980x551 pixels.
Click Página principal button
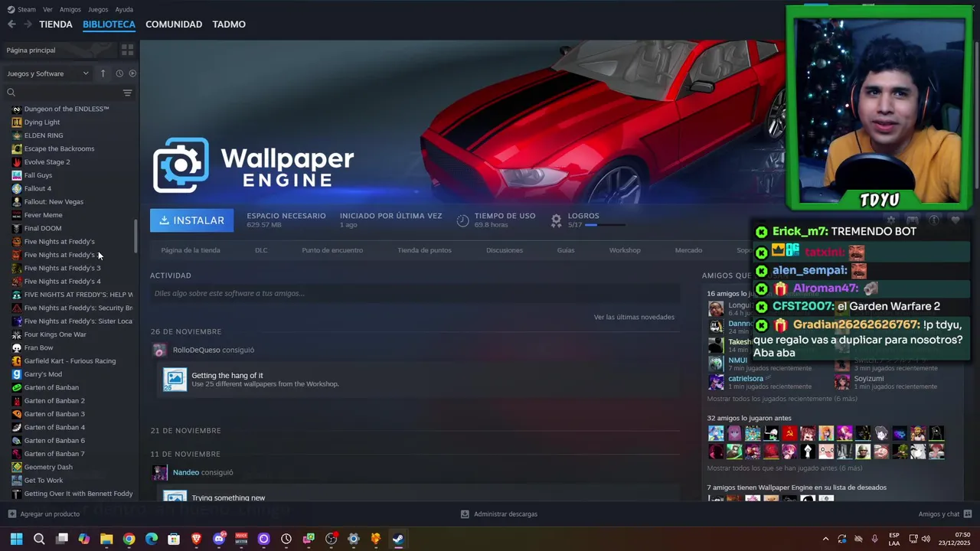pyautogui.click(x=60, y=50)
